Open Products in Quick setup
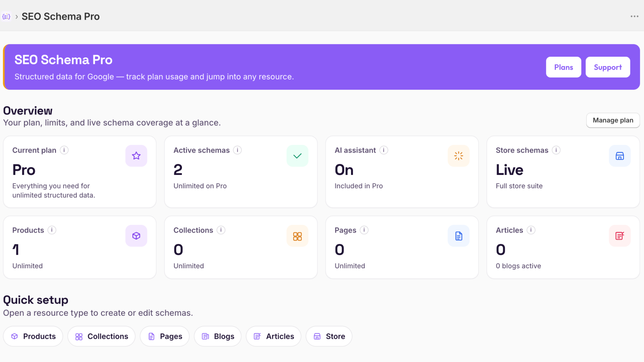This screenshot has width=644, height=362. pos(33,336)
